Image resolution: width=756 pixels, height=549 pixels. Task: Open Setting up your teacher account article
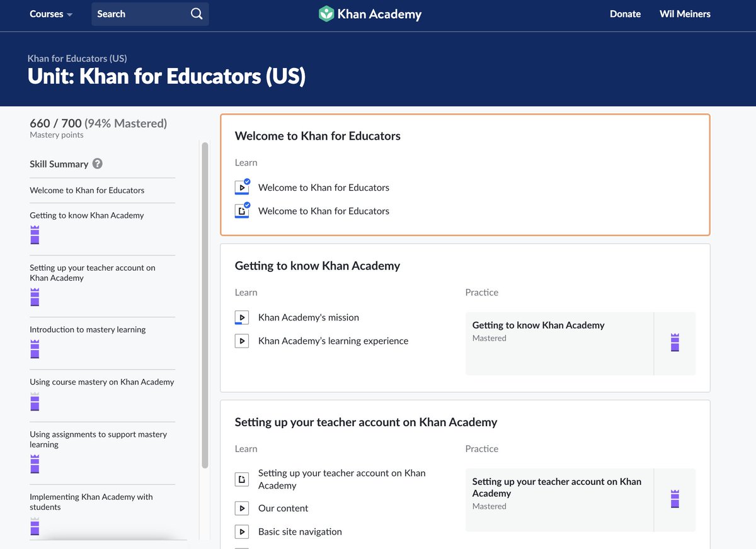(x=342, y=479)
